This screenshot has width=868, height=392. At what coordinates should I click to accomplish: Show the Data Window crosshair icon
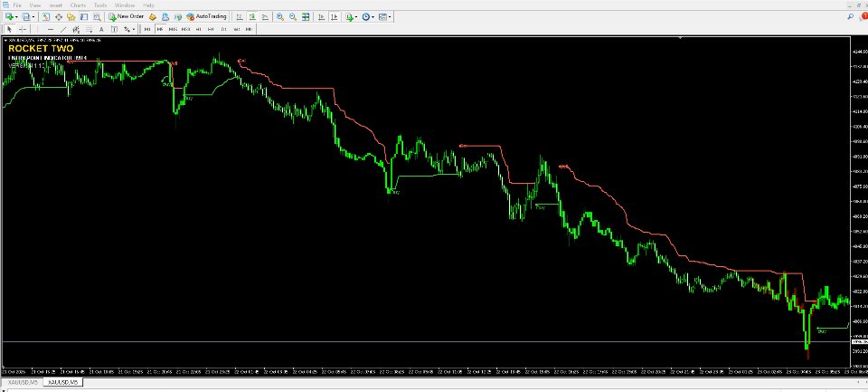point(58,16)
